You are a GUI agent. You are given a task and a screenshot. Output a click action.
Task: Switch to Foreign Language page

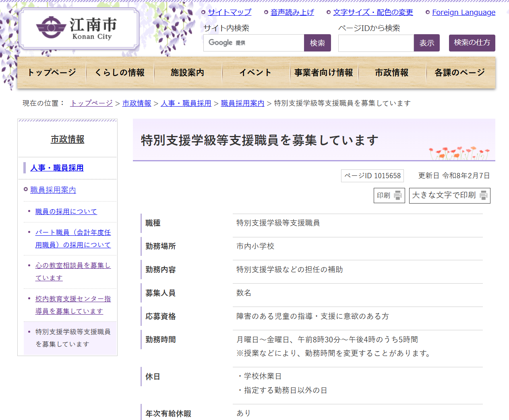[x=463, y=12]
